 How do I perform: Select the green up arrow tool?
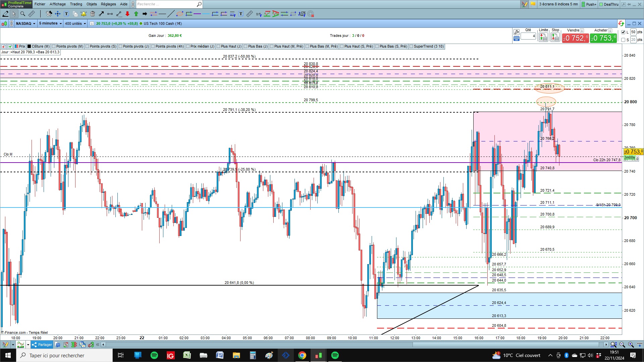[136, 14]
